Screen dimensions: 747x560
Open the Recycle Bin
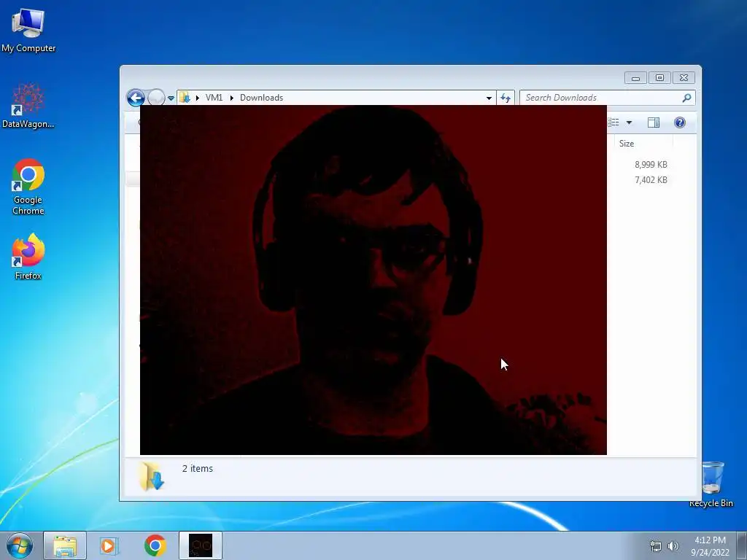[x=711, y=484]
